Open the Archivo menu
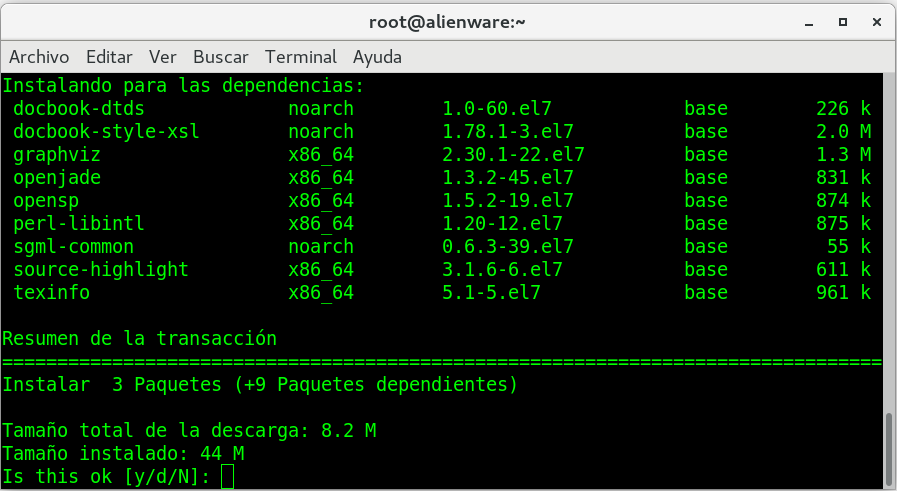Image resolution: width=897 pixels, height=491 pixels. (x=39, y=57)
